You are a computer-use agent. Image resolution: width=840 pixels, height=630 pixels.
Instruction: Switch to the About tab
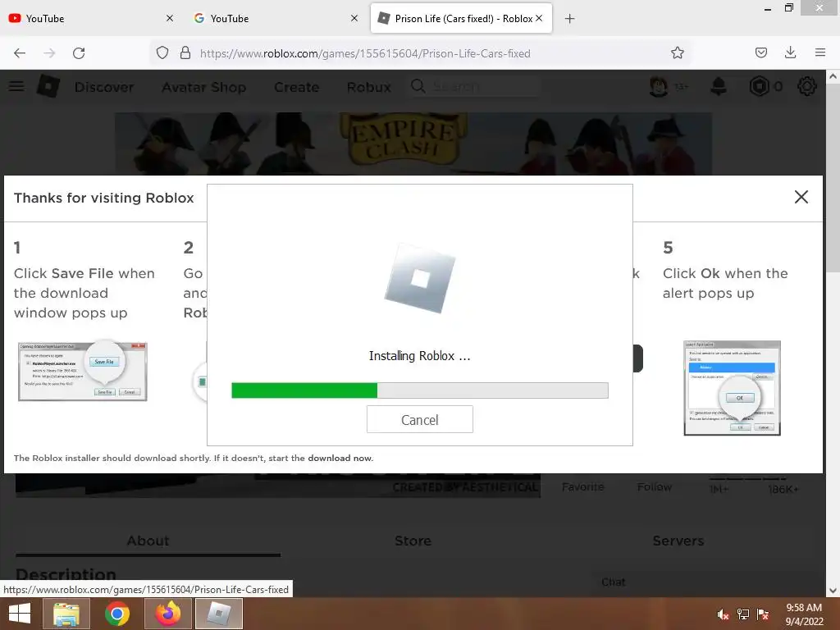point(148,541)
